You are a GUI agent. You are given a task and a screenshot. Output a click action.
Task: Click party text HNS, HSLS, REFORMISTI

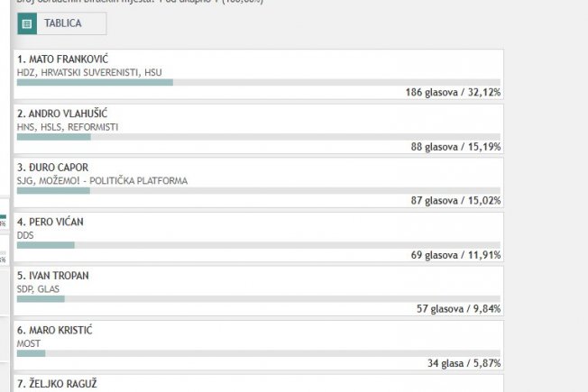point(68,127)
